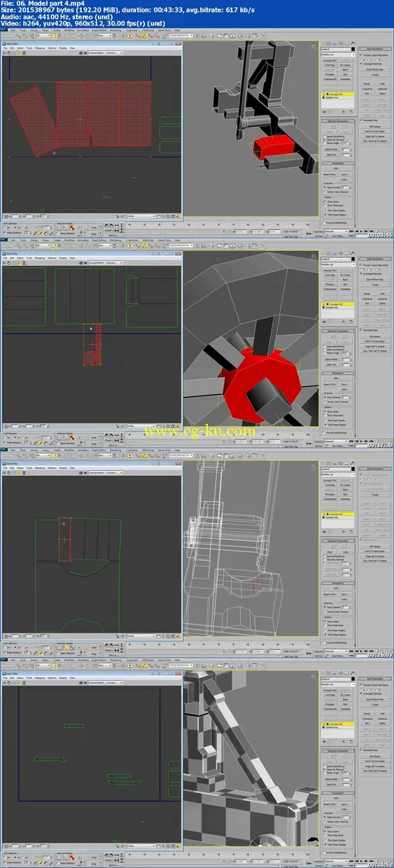Click black object color swatch, 00:34:52 frame
This screenshot has width=394, height=868.
(x=353, y=679)
